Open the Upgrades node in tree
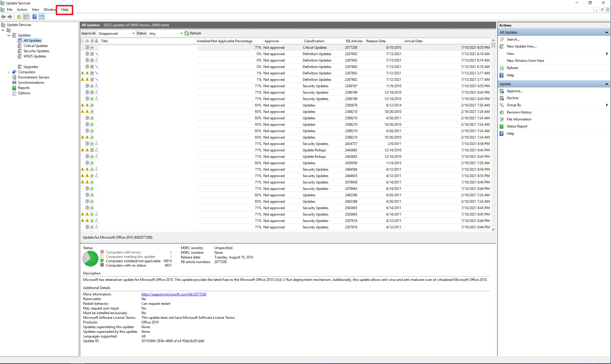 coord(31,67)
